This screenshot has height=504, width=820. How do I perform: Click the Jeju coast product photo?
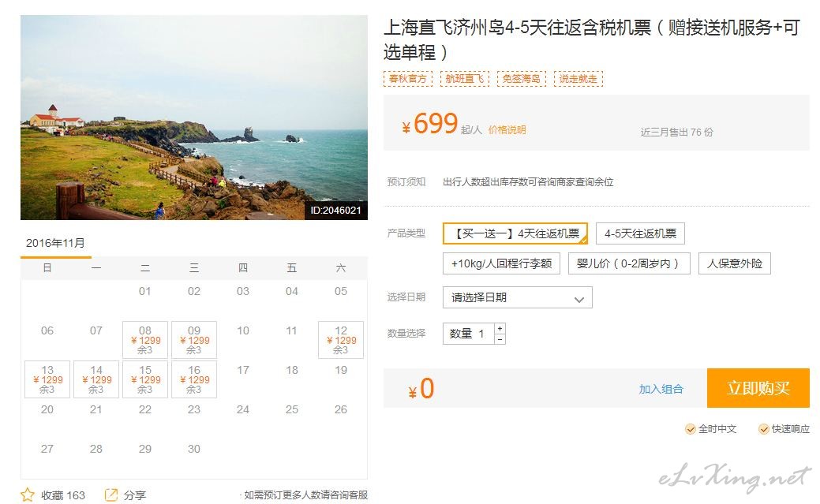(x=194, y=117)
